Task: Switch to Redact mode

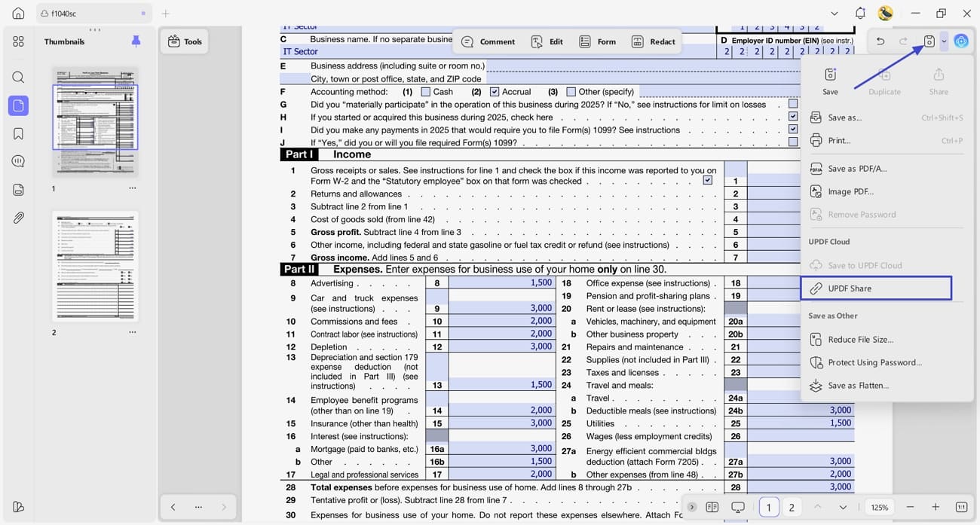Action: point(654,41)
